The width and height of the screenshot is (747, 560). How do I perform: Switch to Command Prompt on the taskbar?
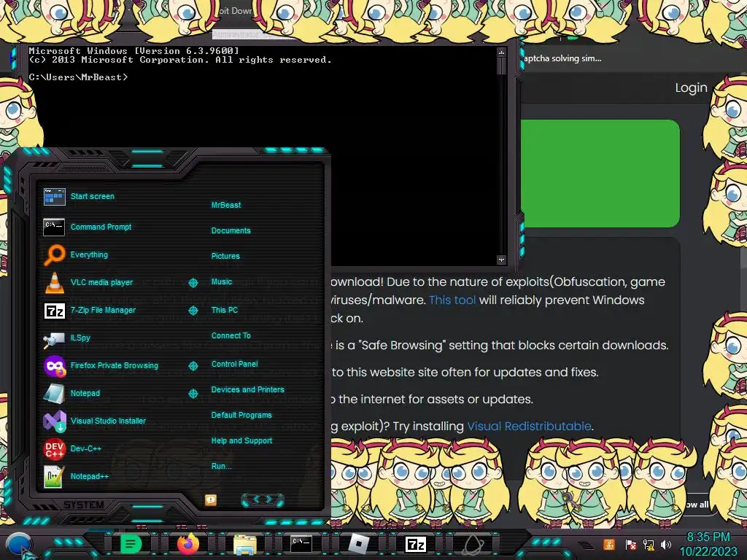click(x=301, y=544)
